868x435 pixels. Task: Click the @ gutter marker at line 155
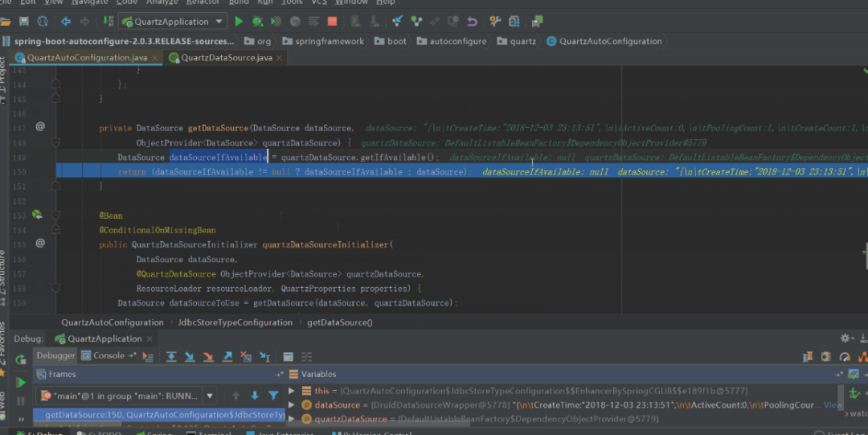40,243
